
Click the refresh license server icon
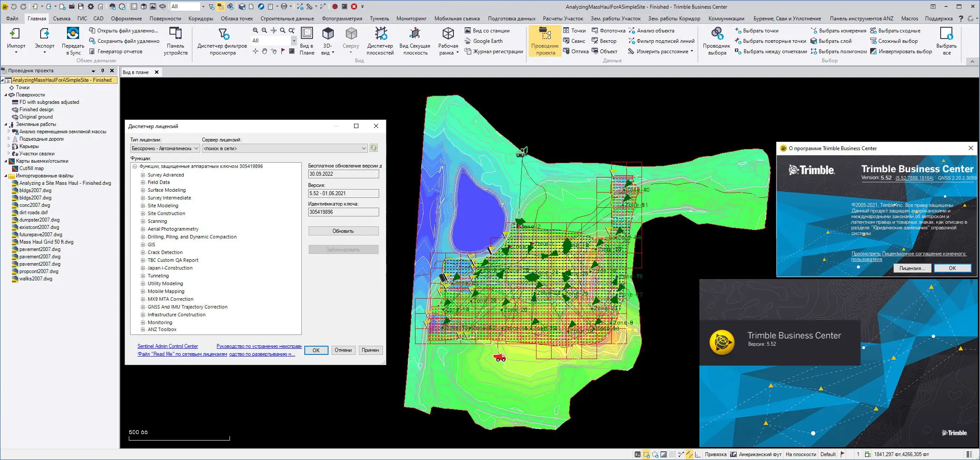tap(373, 148)
